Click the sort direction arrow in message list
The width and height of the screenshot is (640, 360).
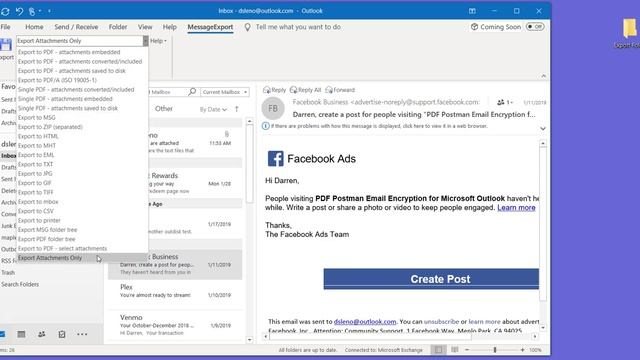237,109
